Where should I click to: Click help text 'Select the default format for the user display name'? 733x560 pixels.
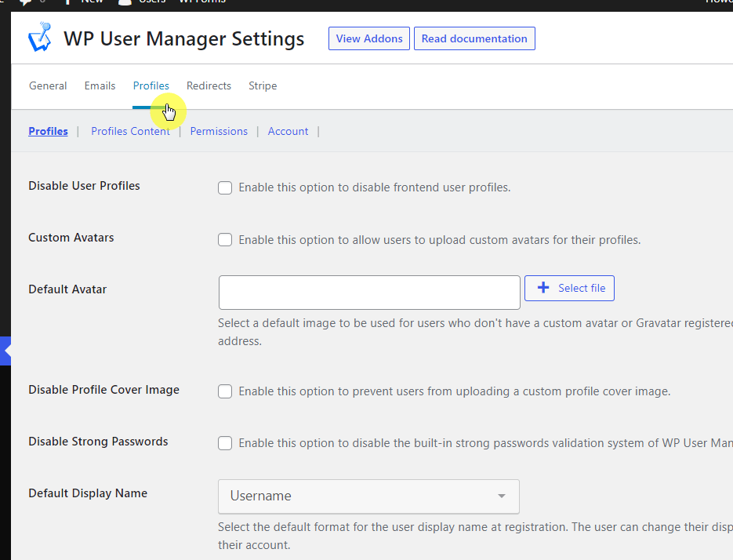tap(475, 536)
